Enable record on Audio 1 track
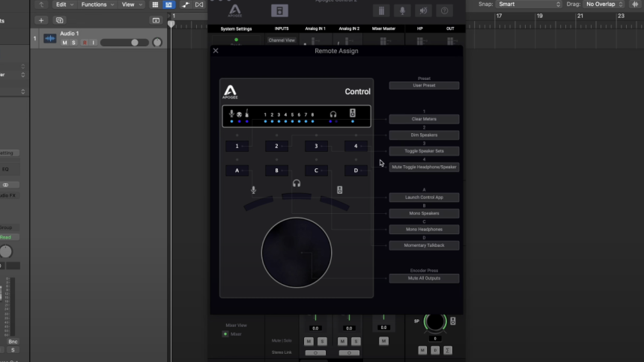644x362 pixels. pyautogui.click(x=84, y=43)
